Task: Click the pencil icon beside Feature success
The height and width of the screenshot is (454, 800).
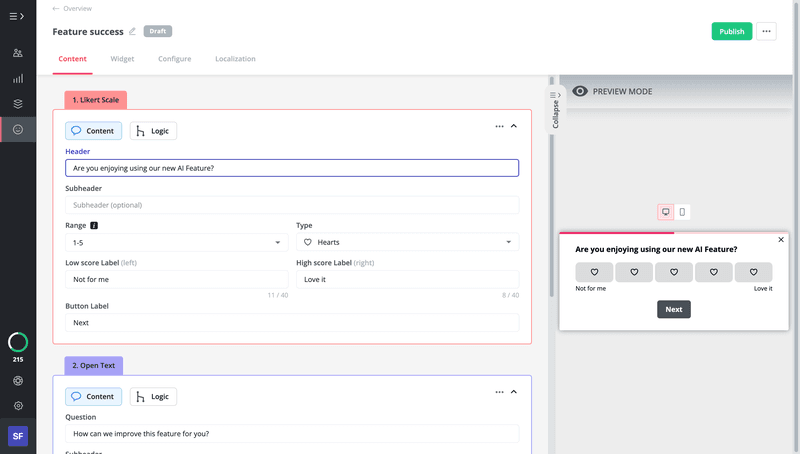Action: (x=133, y=31)
